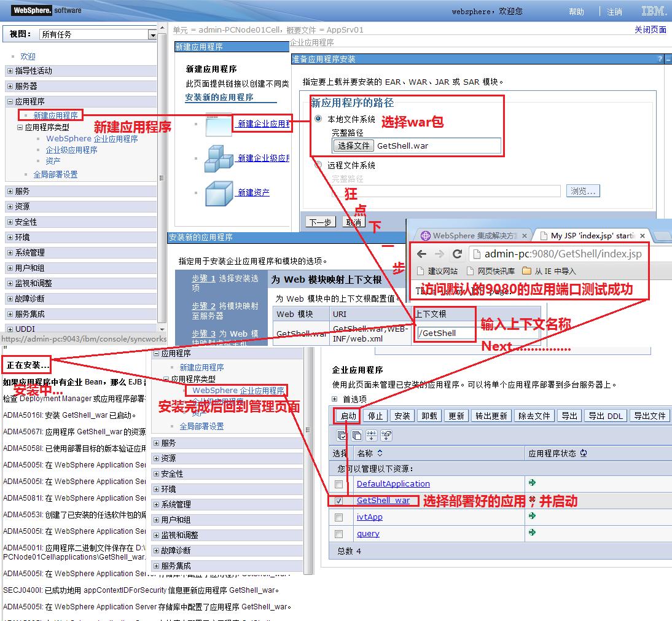
Task: Open the 建议网站 bookmark
Action: (x=437, y=271)
